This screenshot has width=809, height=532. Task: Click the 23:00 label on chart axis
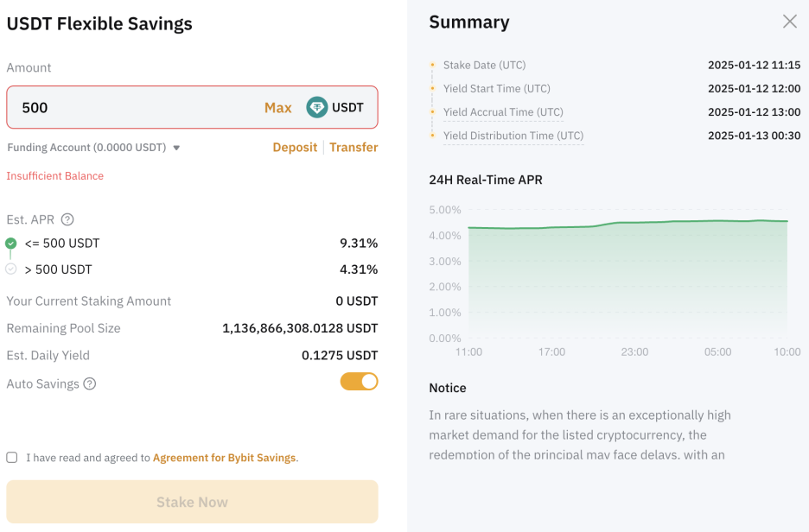634,352
